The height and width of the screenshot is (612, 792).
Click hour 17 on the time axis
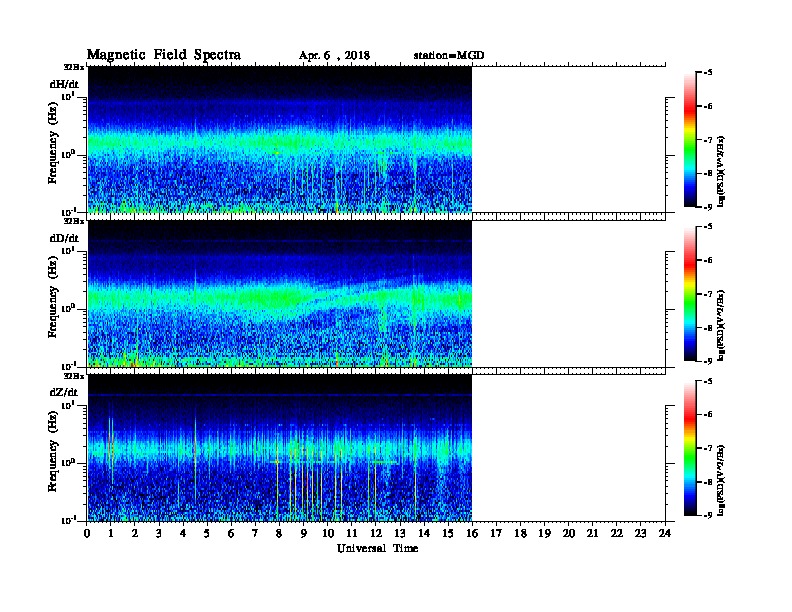tap(497, 534)
